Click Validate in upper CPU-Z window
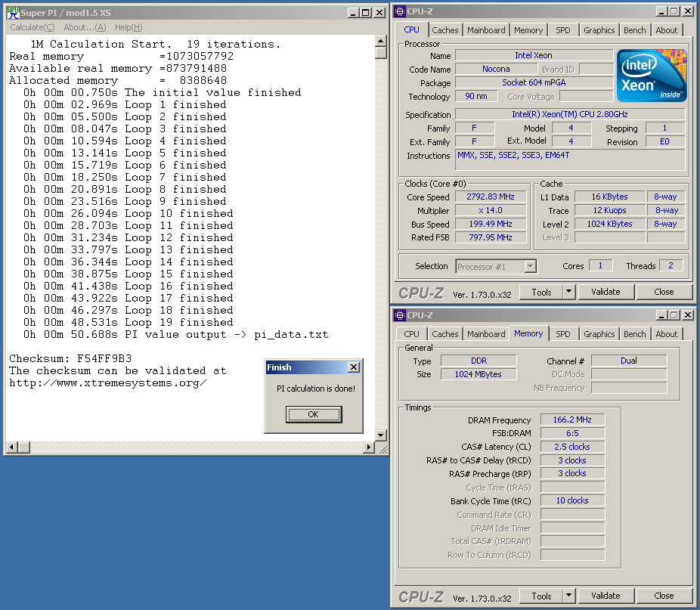The image size is (700, 610). coord(606,292)
